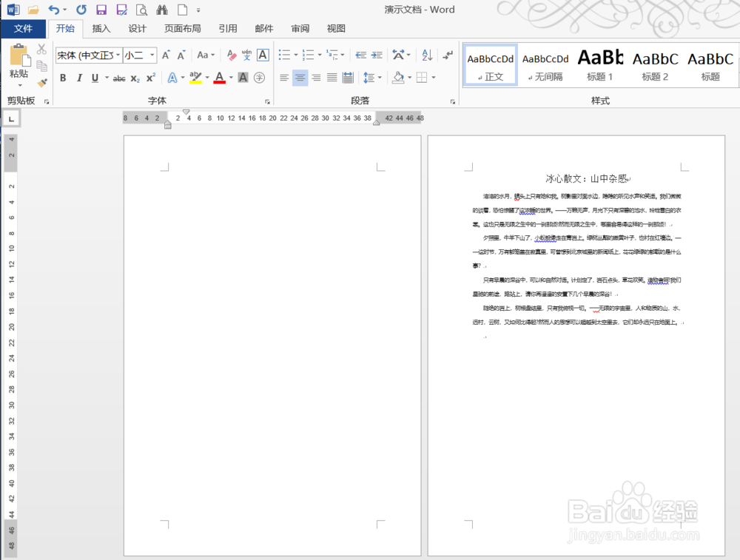Open the 文件 menu
Viewport: 740px width, 560px height.
tap(23, 28)
